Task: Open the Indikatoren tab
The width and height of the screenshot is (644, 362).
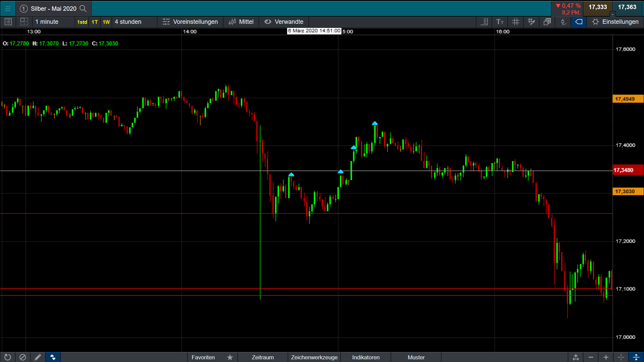Action: [366, 357]
